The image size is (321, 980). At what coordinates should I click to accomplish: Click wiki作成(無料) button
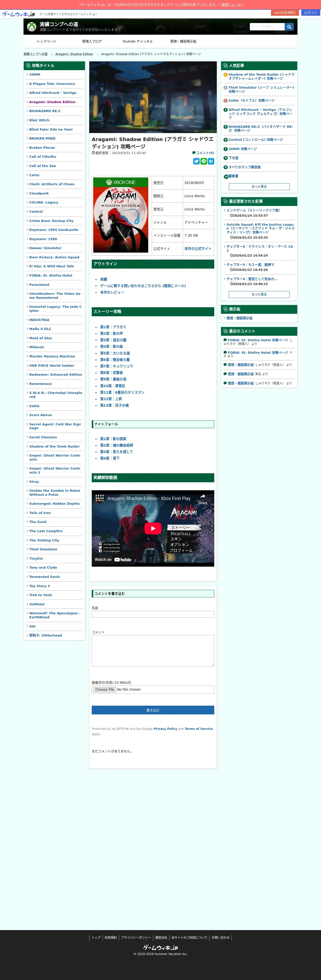[285, 12]
